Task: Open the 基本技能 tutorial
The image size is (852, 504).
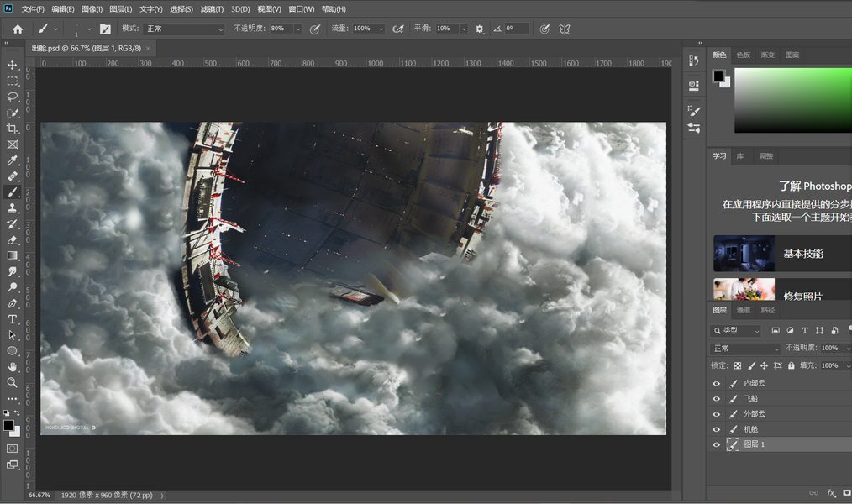Action: [802, 254]
